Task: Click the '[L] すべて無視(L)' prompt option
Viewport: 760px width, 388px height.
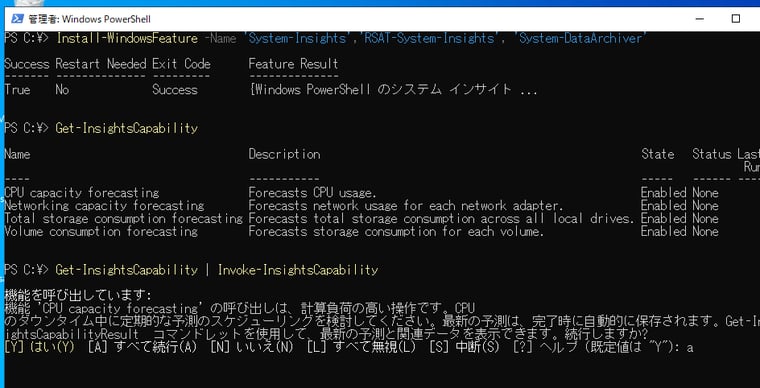Action: pyautogui.click(x=362, y=347)
